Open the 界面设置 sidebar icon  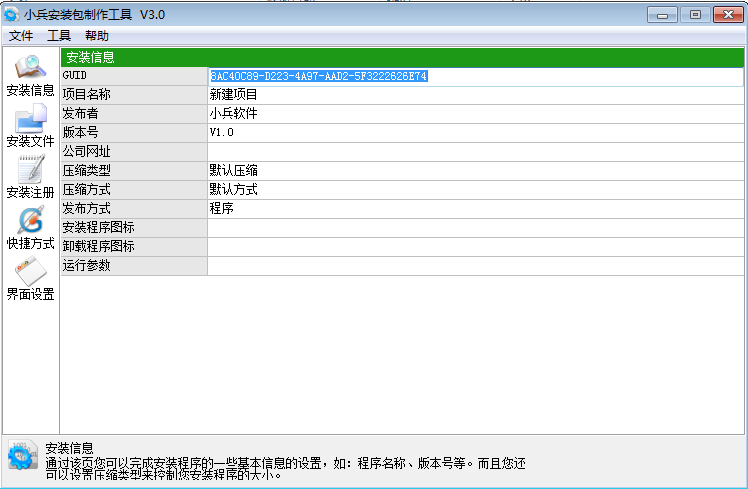point(30,271)
